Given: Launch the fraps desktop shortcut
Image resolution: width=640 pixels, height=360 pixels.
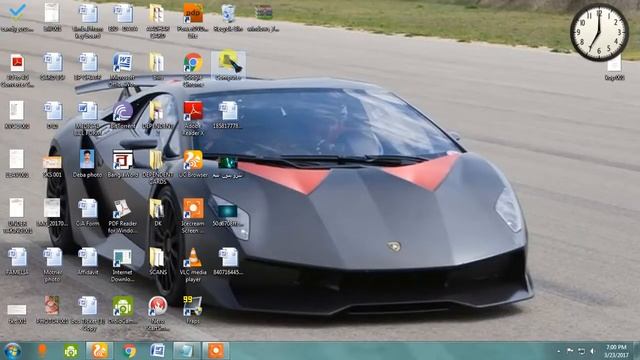Looking at the screenshot, I should (x=193, y=310).
